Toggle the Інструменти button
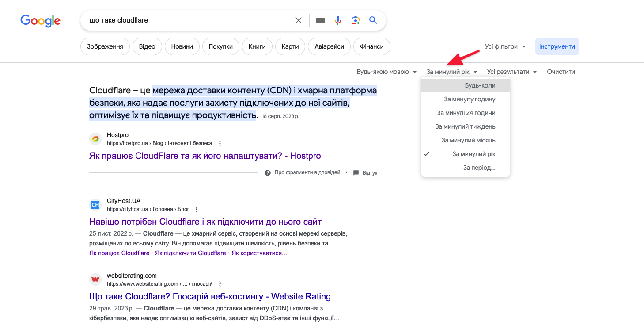Viewport: 644px width, 333px height. pyautogui.click(x=557, y=46)
